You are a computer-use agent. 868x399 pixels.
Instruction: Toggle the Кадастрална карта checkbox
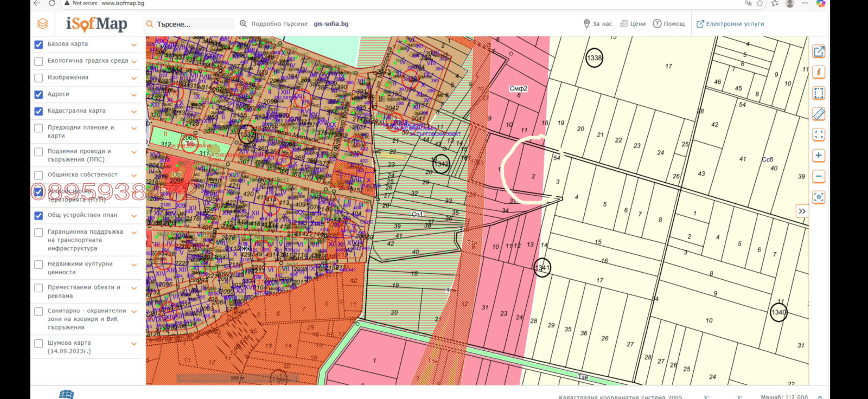coord(39,111)
